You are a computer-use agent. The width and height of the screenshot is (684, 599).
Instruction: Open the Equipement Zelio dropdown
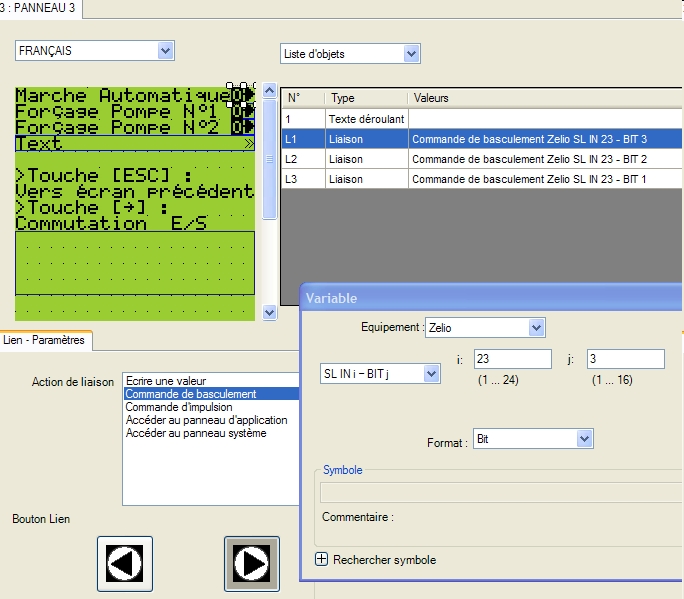click(x=536, y=327)
